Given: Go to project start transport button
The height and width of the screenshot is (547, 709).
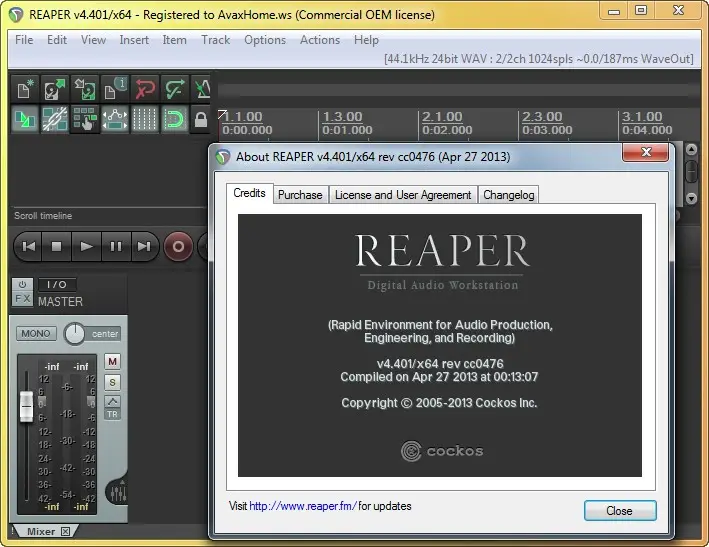Looking at the screenshot, I should 28,246.
